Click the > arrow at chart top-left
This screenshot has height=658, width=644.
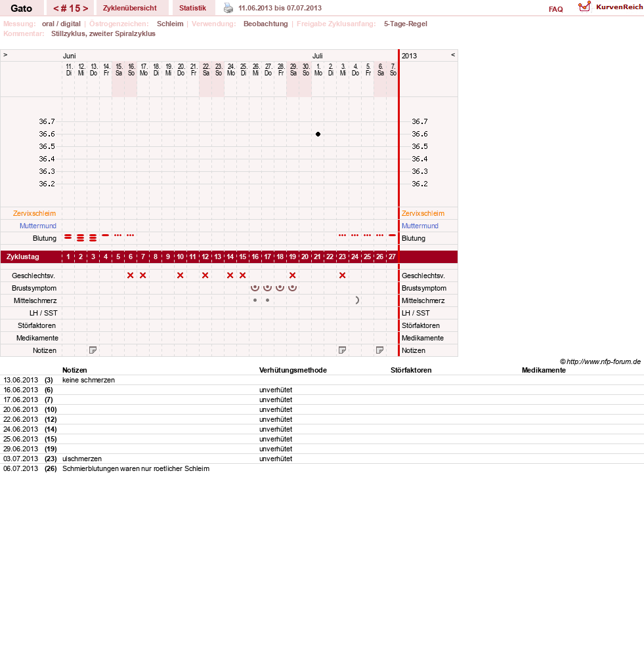pyautogui.click(x=5, y=55)
